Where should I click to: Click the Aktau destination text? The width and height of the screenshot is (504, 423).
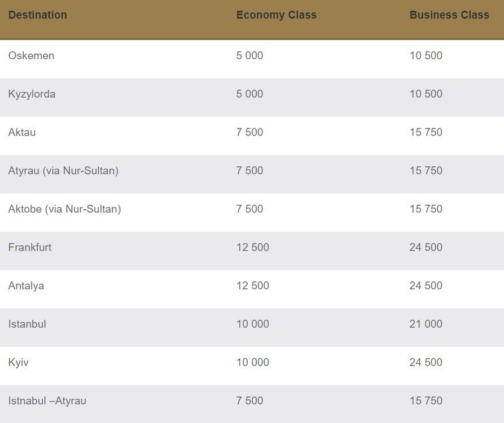coord(22,133)
